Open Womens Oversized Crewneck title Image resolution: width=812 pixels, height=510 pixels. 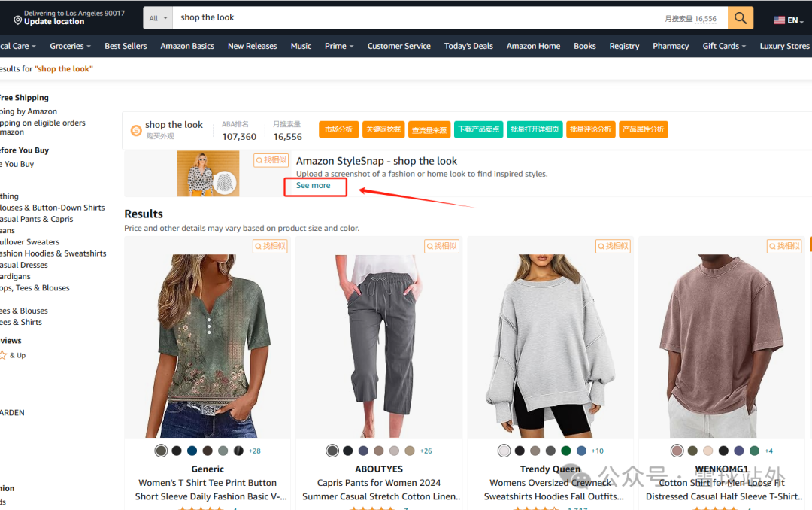click(553, 489)
